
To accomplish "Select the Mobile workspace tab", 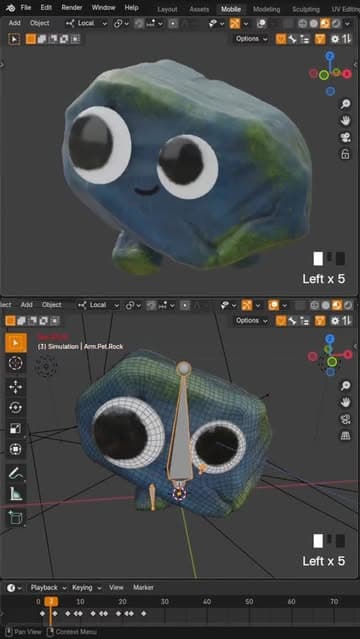I will click(231, 9).
